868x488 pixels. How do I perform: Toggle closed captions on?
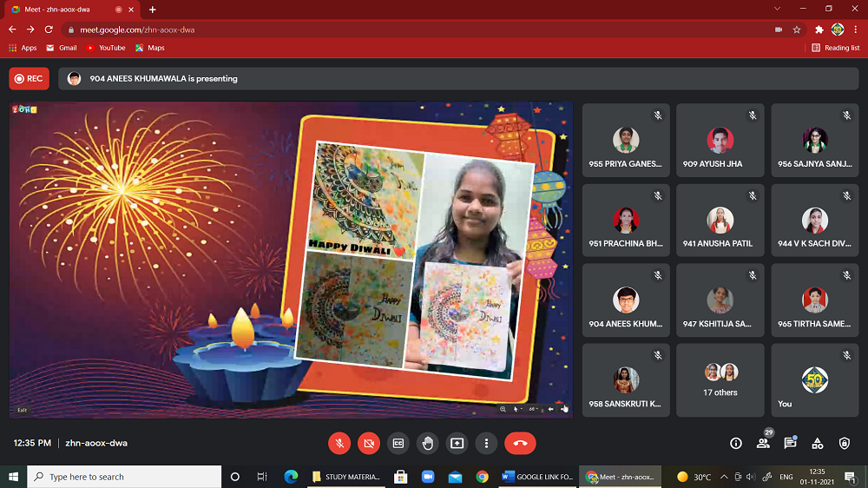398,443
